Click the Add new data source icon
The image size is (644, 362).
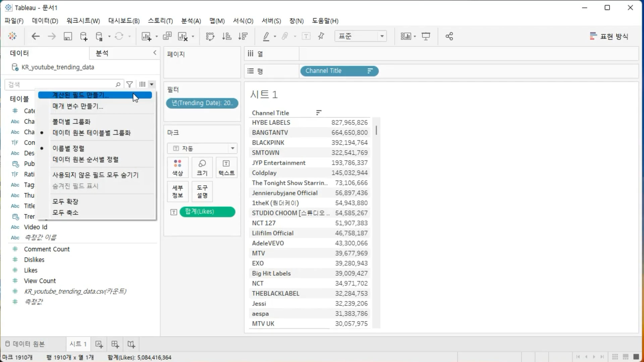pyautogui.click(x=84, y=36)
